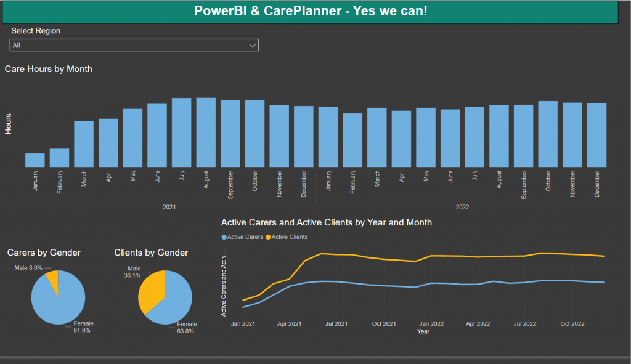This screenshot has height=364, width=631.
Task: Click the February 2021 care hours bar
Action: click(60, 158)
